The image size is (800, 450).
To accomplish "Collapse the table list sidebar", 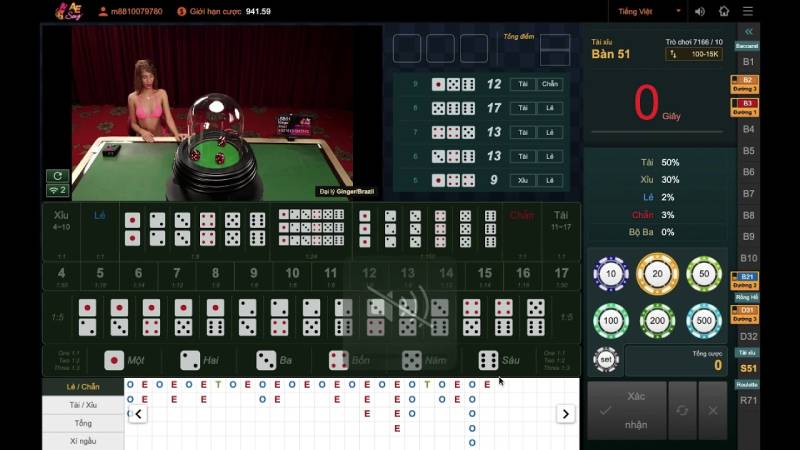I will coord(748,32).
